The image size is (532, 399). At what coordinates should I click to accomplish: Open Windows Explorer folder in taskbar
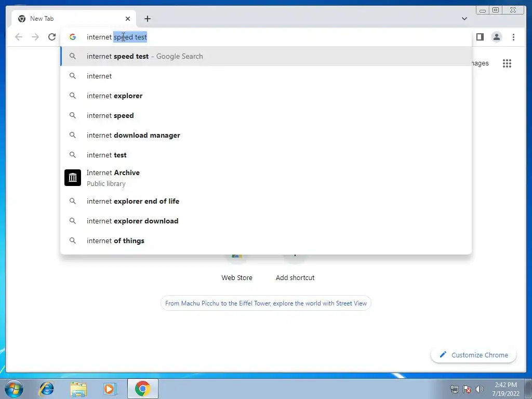click(78, 389)
